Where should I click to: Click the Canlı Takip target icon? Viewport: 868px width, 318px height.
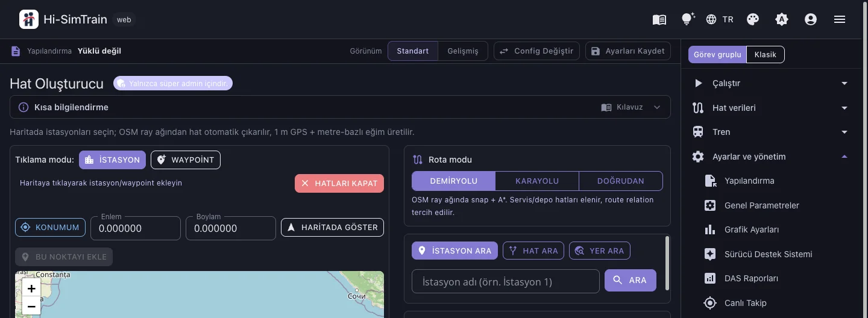click(x=710, y=303)
